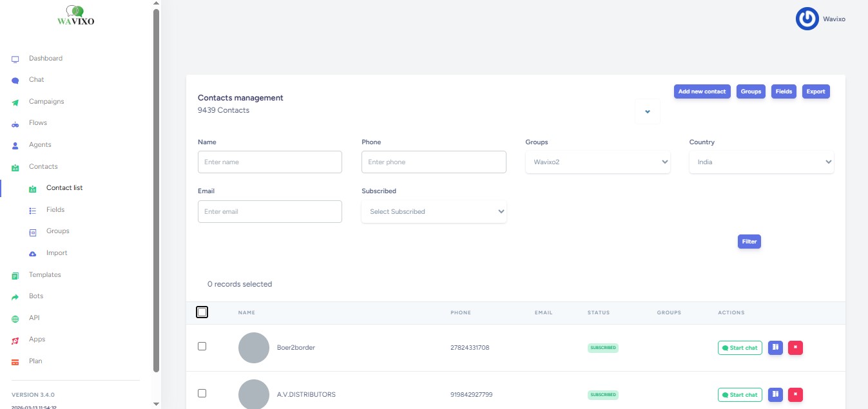Open the Groups dropdown showing Wavixo2
Screen dimensions: 868x409
click(x=597, y=162)
